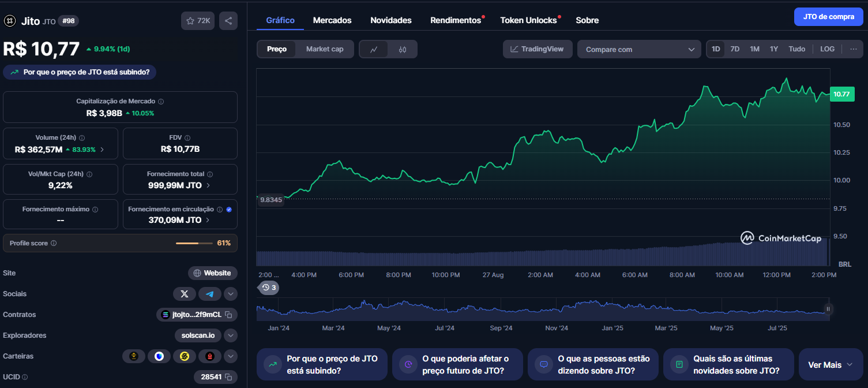Click the Profile score 61% progress bar

click(x=194, y=244)
